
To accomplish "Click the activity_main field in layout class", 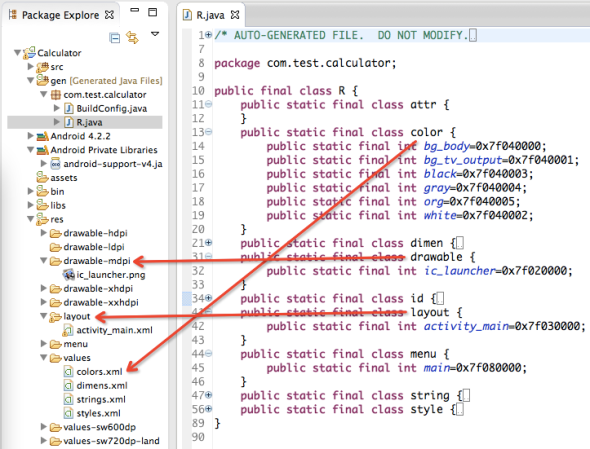I will click(466, 326).
